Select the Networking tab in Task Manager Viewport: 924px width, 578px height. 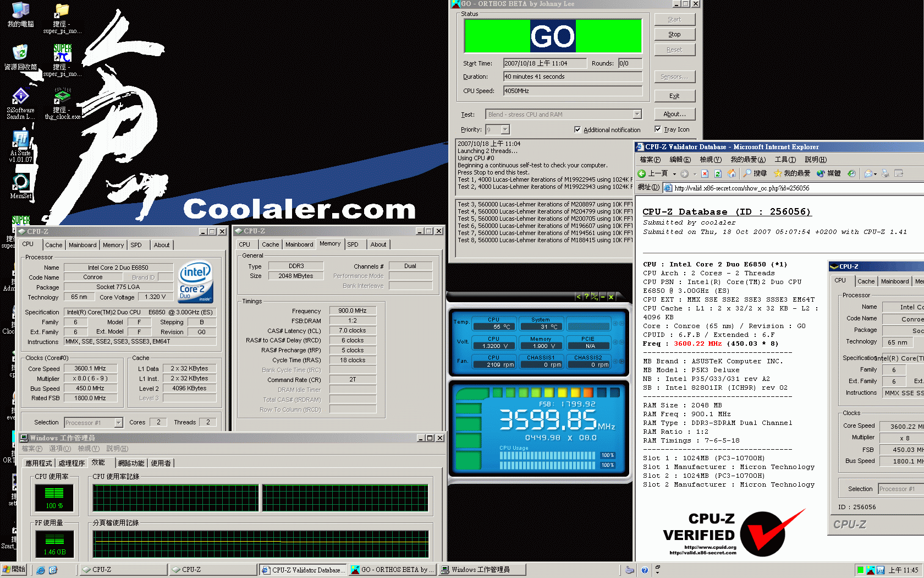point(131,463)
